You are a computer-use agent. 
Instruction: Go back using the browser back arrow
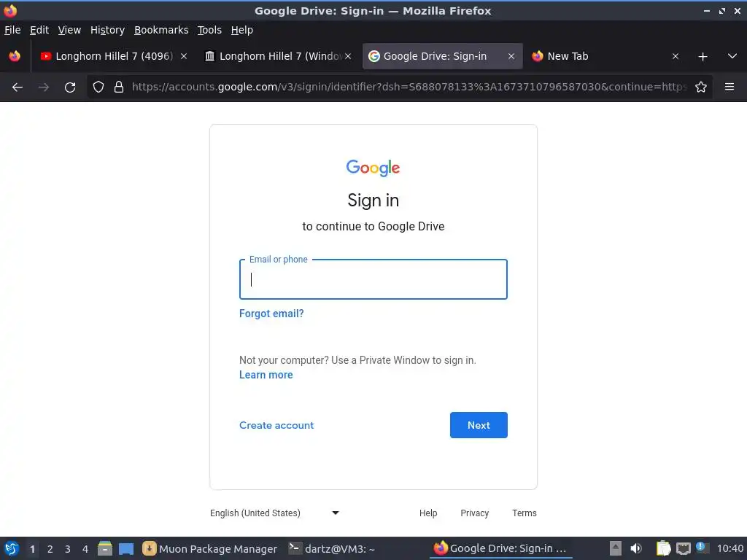(18, 87)
